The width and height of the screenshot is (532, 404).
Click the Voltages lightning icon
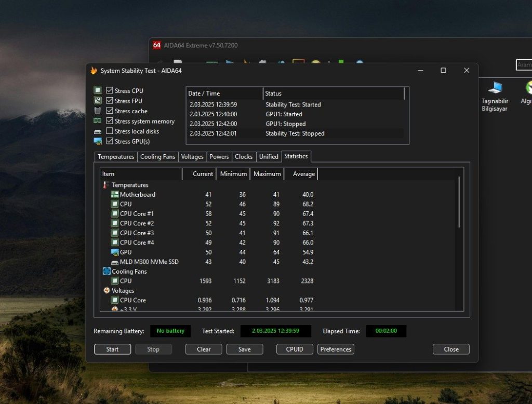(x=107, y=291)
